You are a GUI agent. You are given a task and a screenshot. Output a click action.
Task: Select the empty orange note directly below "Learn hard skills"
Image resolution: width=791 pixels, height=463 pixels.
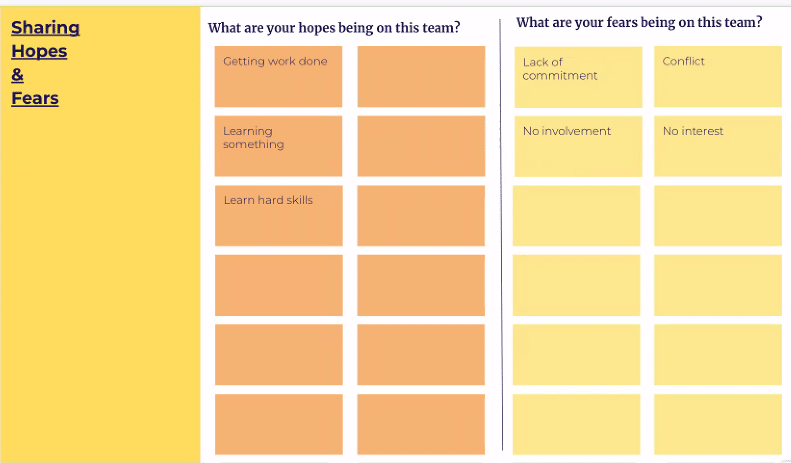[x=278, y=285]
